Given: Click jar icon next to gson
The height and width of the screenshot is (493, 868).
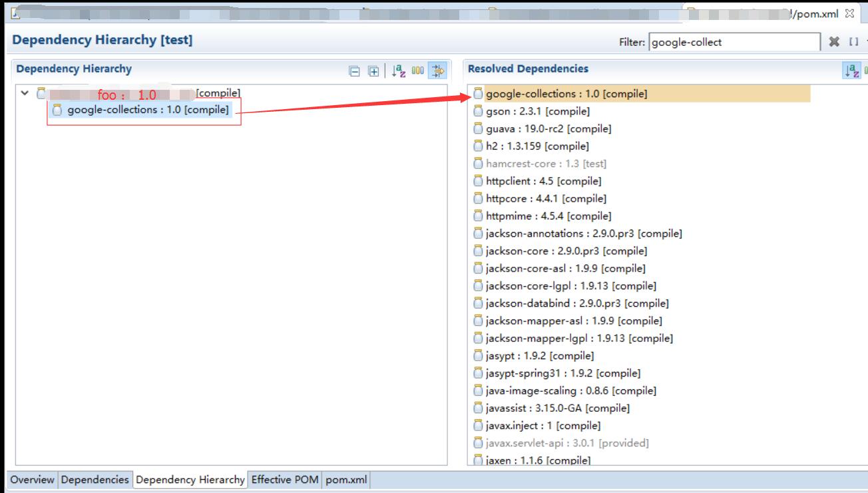Looking at the screenshot, I should [x=478, y=111].
